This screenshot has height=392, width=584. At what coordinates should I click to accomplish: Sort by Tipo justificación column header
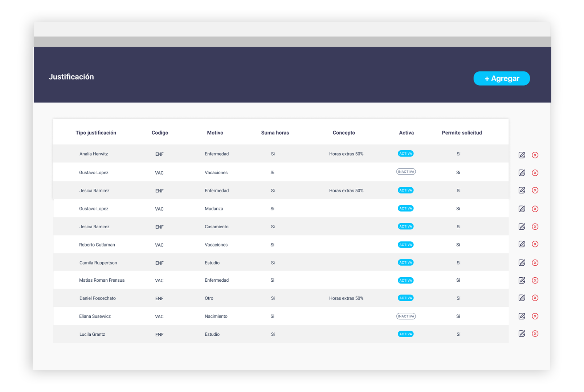tap(96, 133)
